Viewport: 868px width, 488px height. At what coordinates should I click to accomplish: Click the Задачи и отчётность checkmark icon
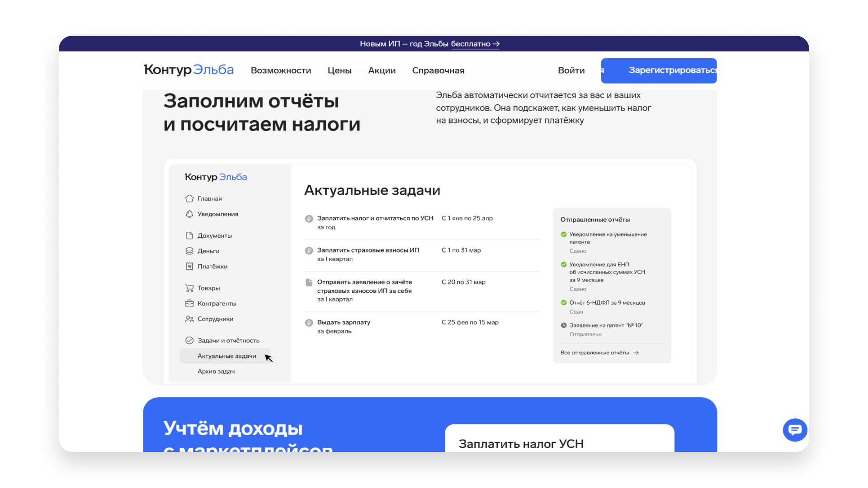[189, 340]
